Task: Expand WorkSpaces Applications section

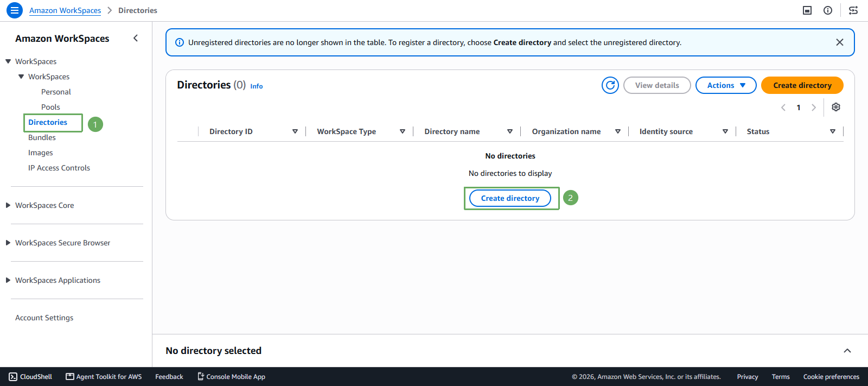Action: [x=8, y=280]
